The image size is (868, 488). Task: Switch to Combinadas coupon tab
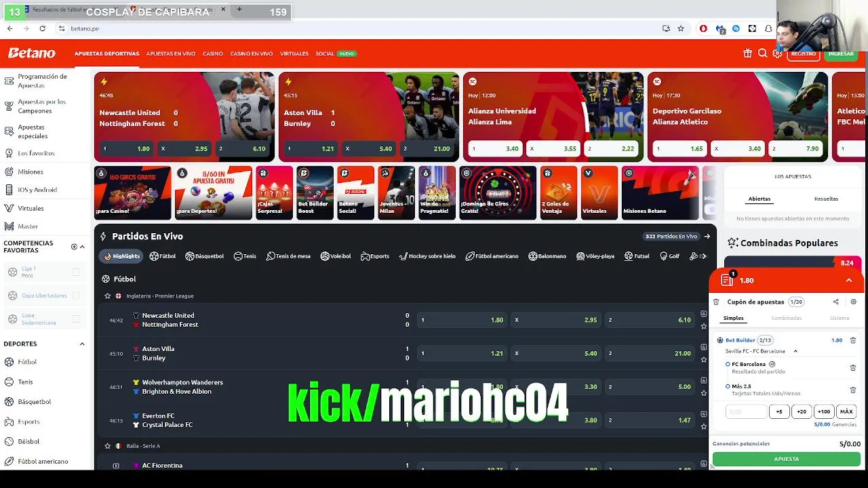click(x=786, y=318)
